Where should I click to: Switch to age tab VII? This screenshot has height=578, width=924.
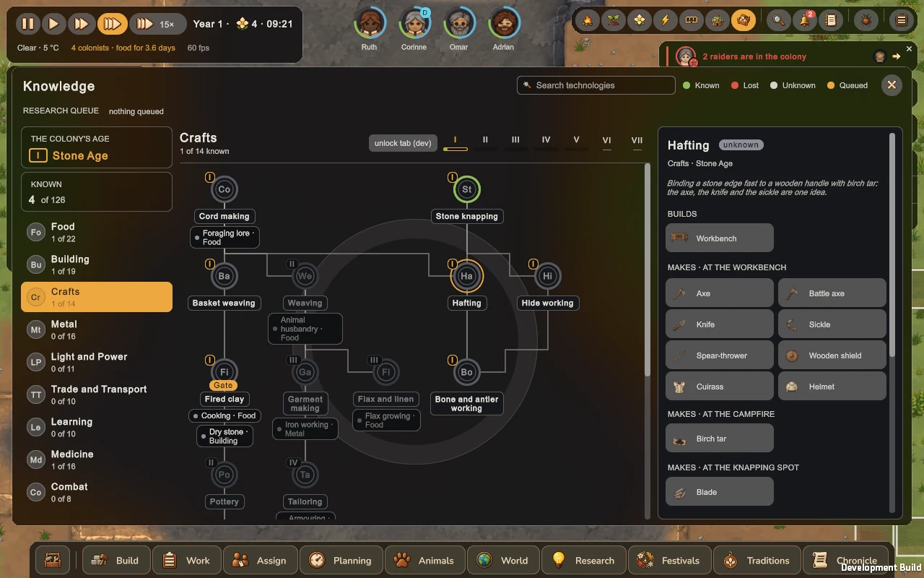pyautogui.click(x=637, y=142)
